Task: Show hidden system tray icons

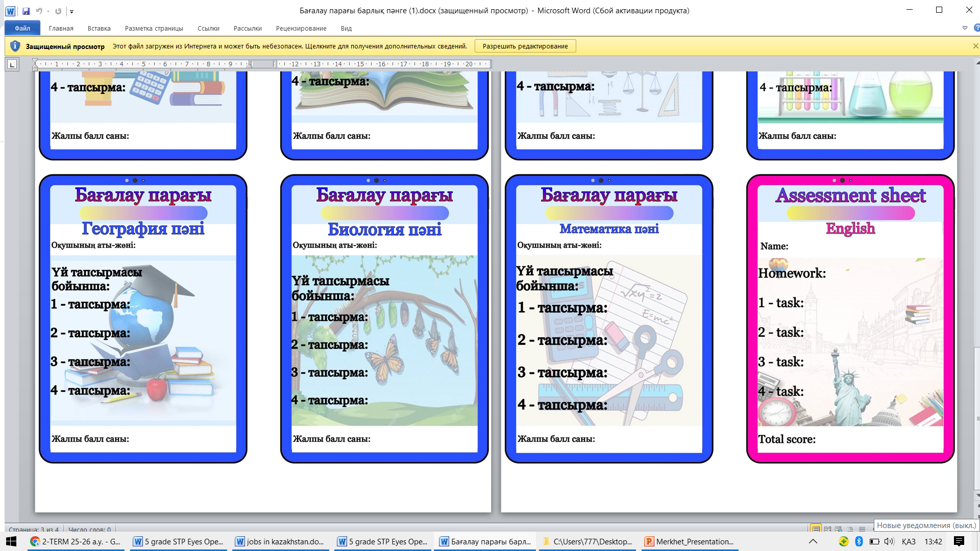Action: pos(813,541)
